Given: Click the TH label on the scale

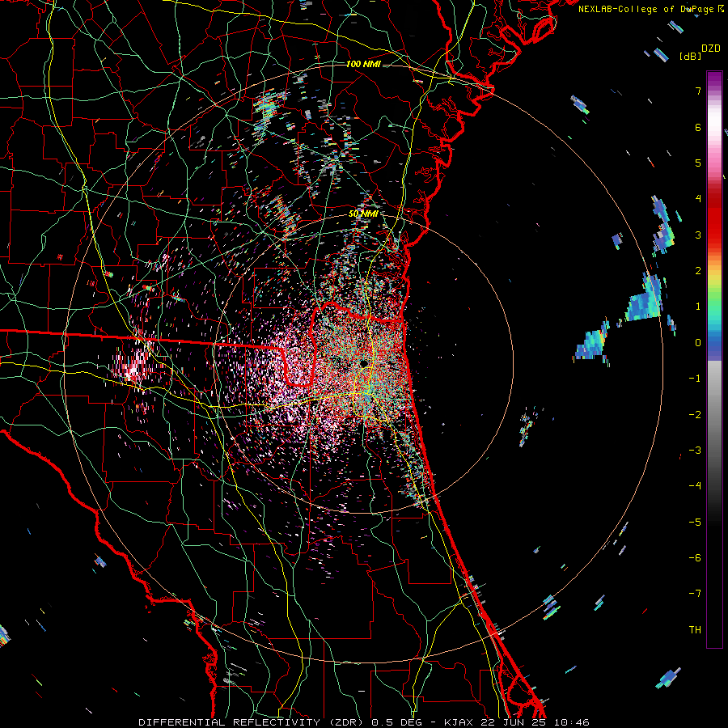Looking at the screenshot, I should [x=695, y=629].
